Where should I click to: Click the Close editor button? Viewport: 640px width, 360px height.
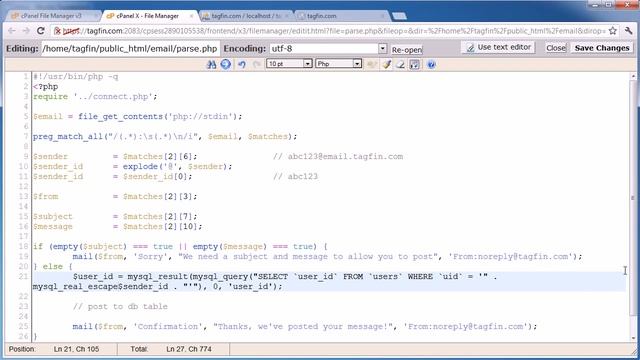coord(556,48)
